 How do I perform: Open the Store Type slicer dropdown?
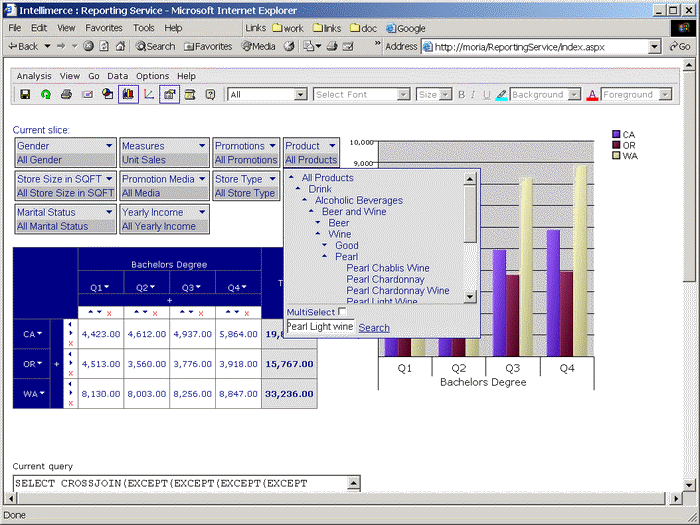(272, 179)
